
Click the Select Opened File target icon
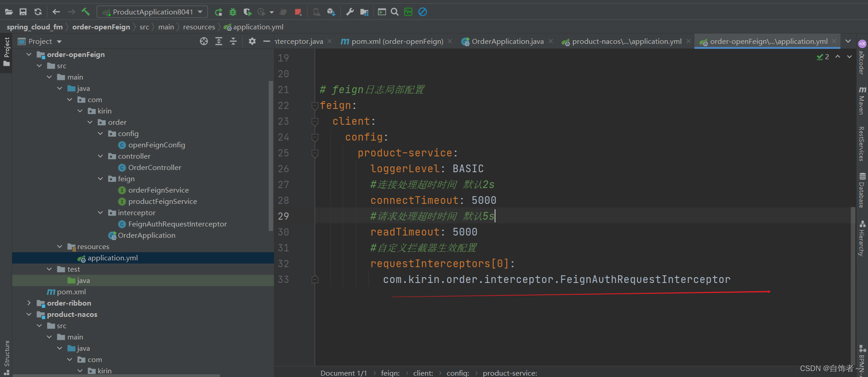[204, 41]
